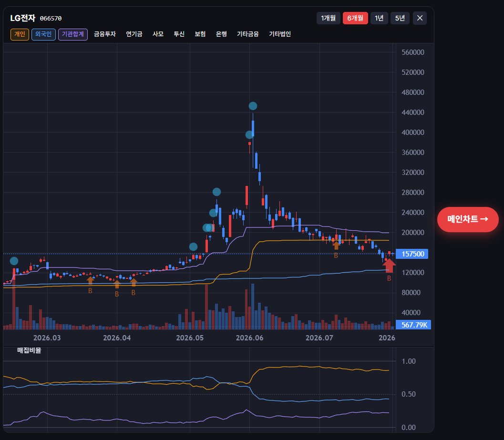The width and height of the screenshot is (504, 440).
Task: Select the 6개월 period button
Action: 355,18
